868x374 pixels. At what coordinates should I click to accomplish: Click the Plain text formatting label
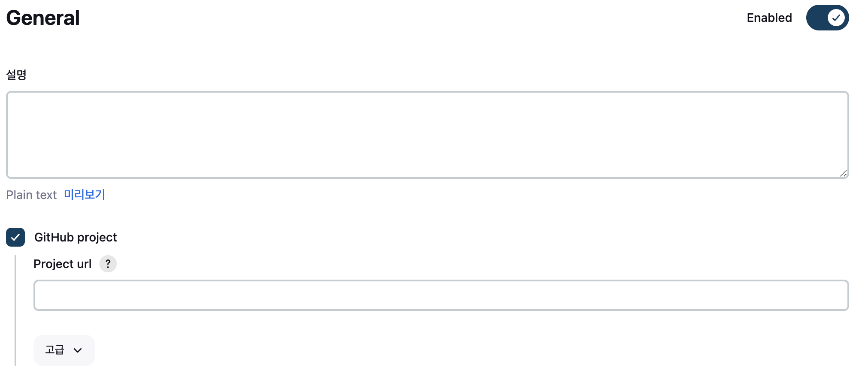click(31, 195)
